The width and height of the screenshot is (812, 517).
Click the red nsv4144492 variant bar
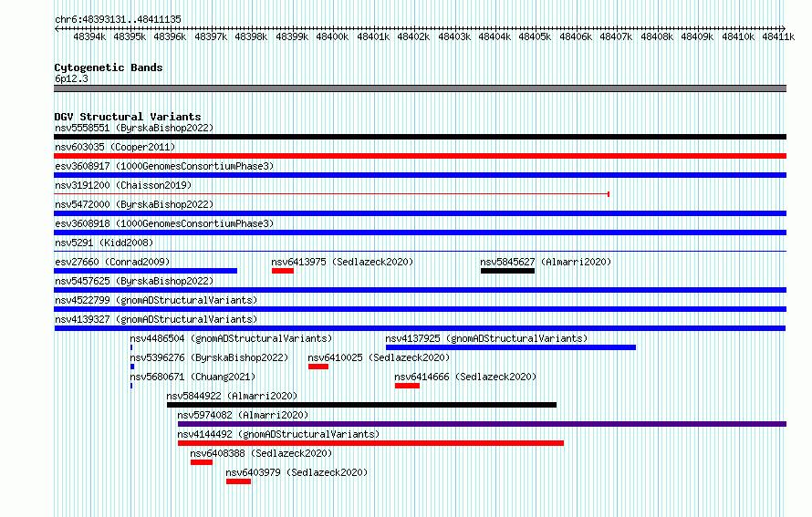tap(370, 443)
